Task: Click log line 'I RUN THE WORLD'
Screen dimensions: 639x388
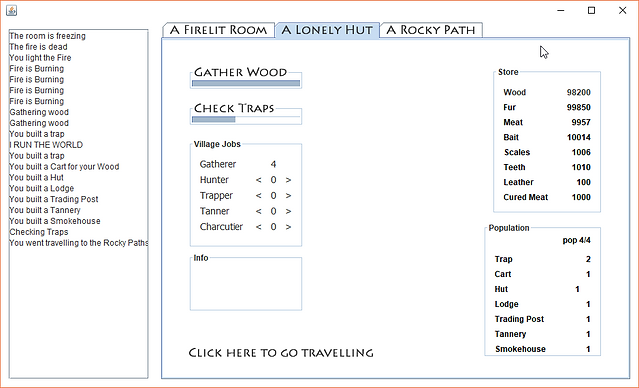Action: pos(46,145)
